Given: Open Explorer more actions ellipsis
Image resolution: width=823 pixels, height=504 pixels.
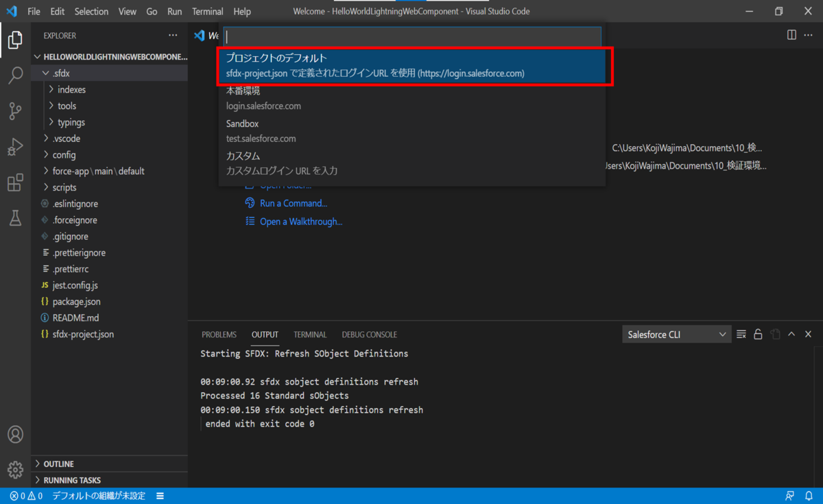Looking at the screenshot, I should pyautogui.click(x=173, y=36).
